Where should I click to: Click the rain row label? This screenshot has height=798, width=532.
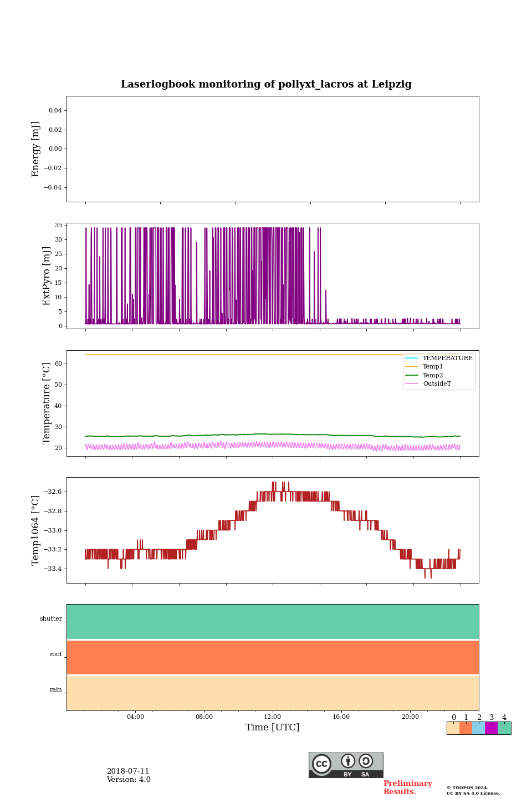[x=56, y=690]
